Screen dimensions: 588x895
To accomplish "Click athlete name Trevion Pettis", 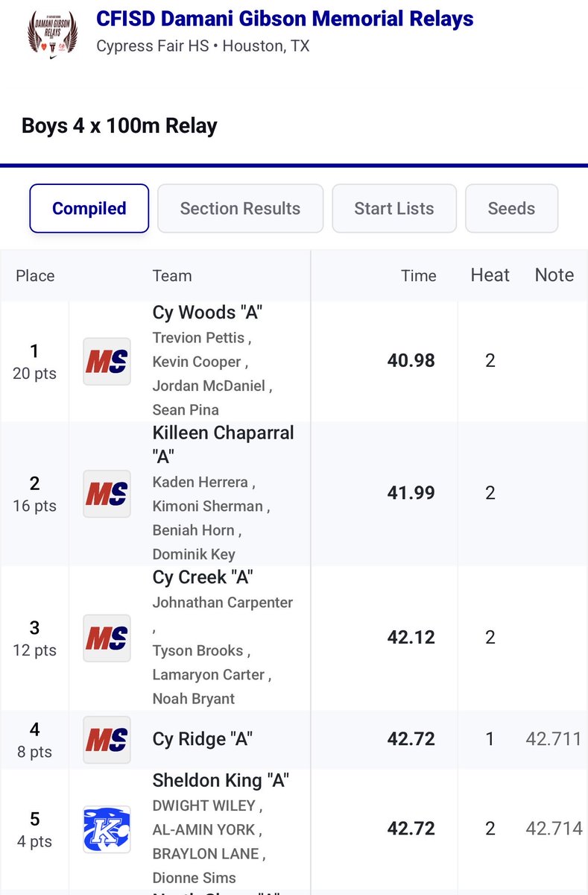I will pos(198,338).
